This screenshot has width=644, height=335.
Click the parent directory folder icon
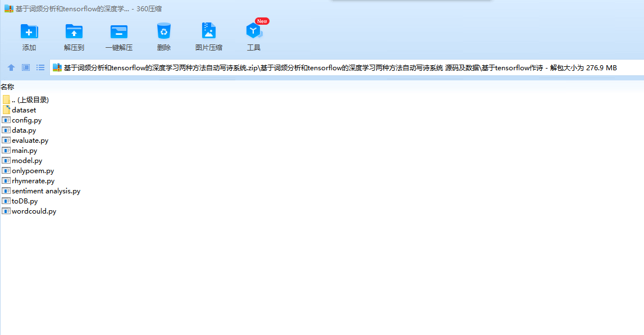coord(6,100)
